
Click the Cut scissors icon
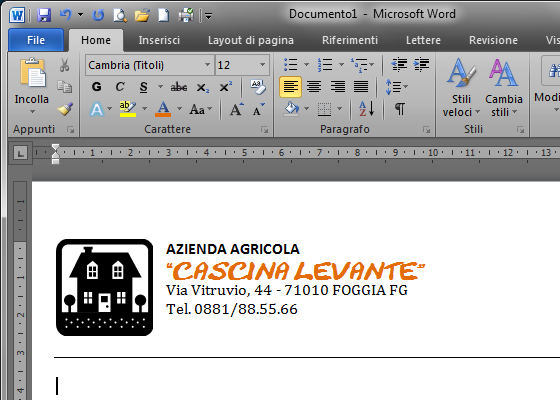coord(64,65)
